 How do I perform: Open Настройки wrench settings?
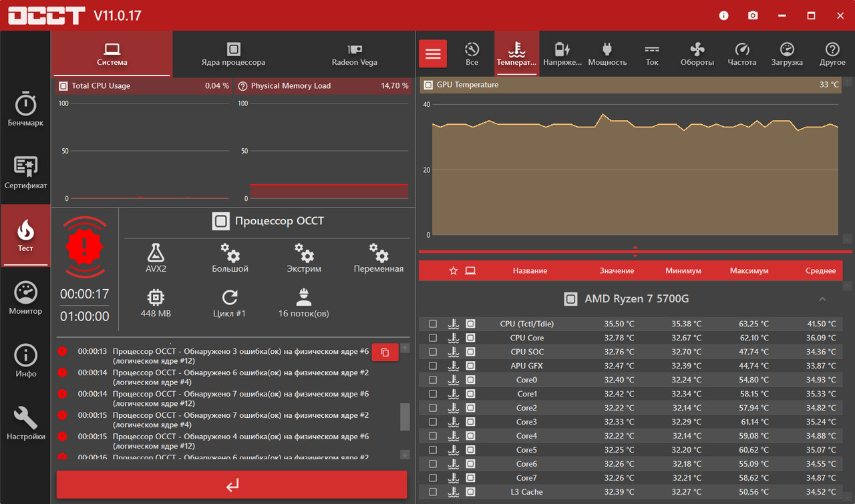coord(25,423)
